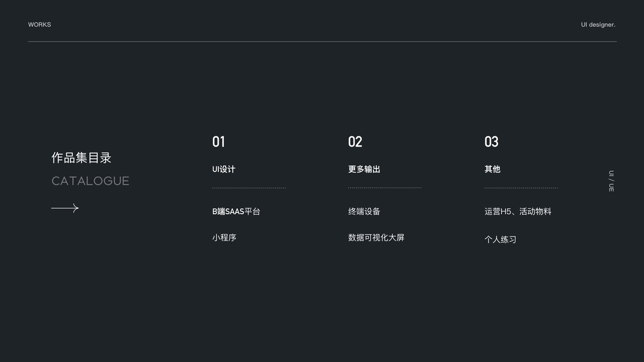Choose 个人练习 item

click(500, 240)
